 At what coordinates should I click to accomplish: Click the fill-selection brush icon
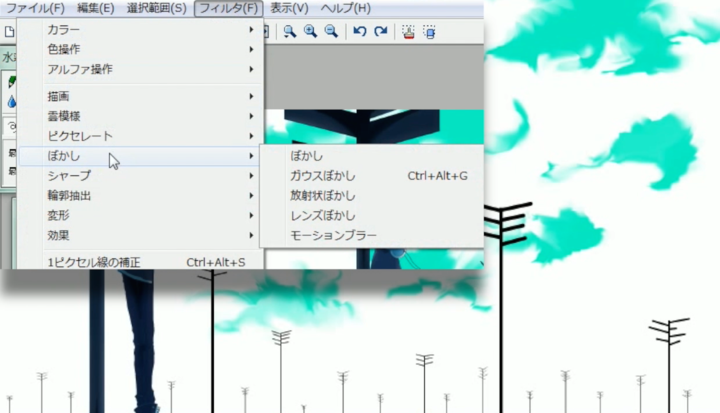pos(408,32)
